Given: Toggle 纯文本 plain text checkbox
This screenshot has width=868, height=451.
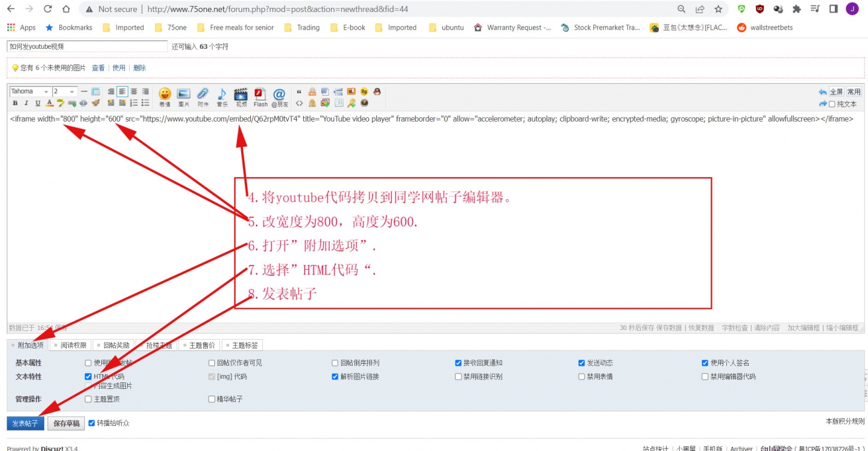Looking at the screenshot, I should point(832,104).
